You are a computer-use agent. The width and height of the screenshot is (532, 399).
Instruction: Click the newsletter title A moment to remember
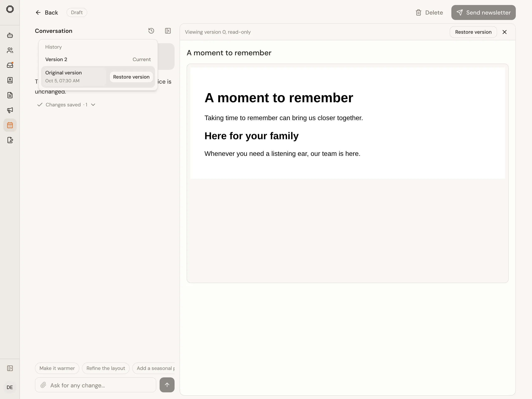pyautogui.click(x=229, y=53)
